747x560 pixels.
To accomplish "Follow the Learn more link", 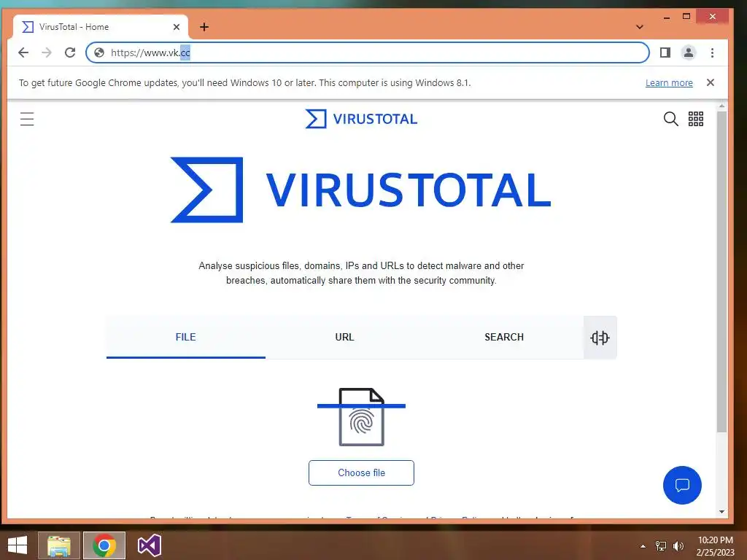I will [x=669, y=83].
